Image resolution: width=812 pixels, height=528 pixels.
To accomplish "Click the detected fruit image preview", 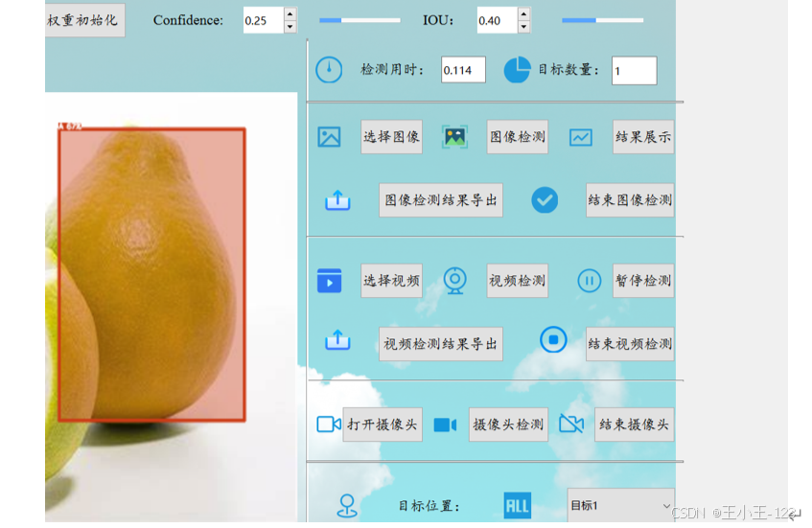I will pyautogui.click(x=172, y=307).
